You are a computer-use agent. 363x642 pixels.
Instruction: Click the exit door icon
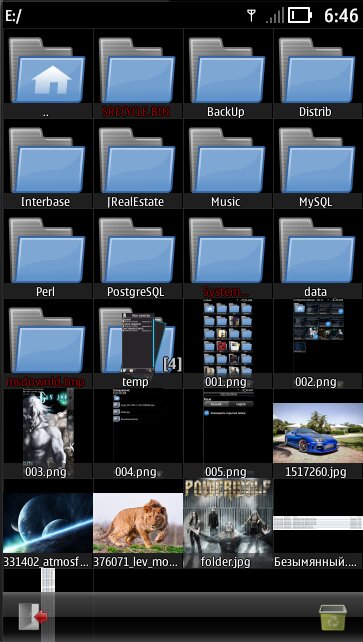click(33, 617)
